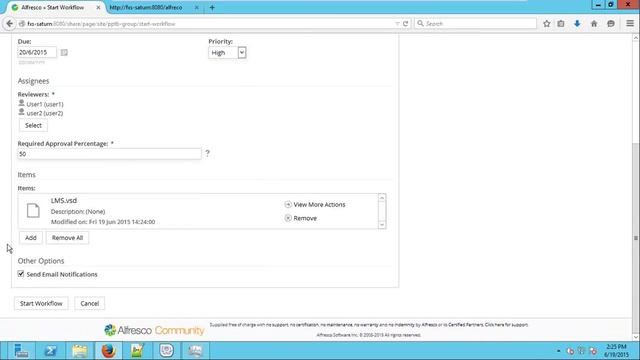This screenshot has height=360, width=640.
Task: Open the URL bar history dropdown arrow
Action: (397, 24)
